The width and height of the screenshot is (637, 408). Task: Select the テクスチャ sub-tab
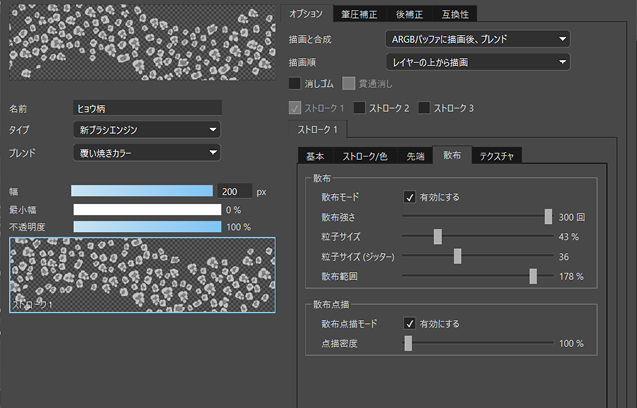497,155
